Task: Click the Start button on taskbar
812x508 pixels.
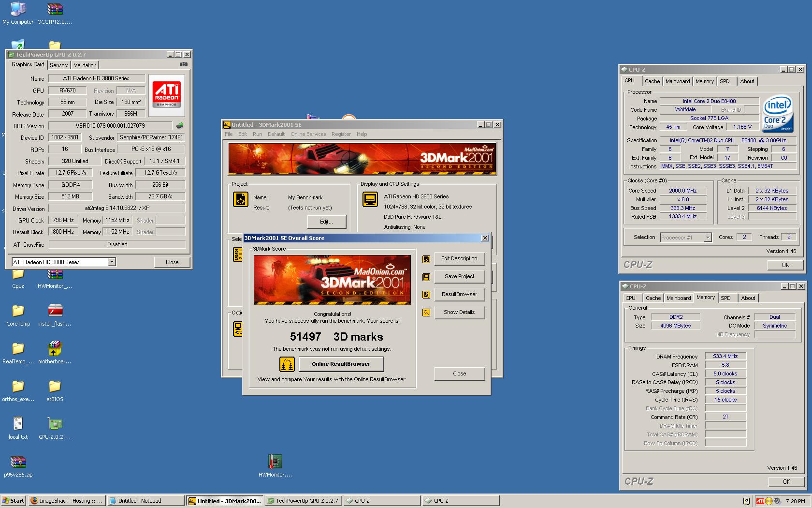Action: click(x=13, y=501)
